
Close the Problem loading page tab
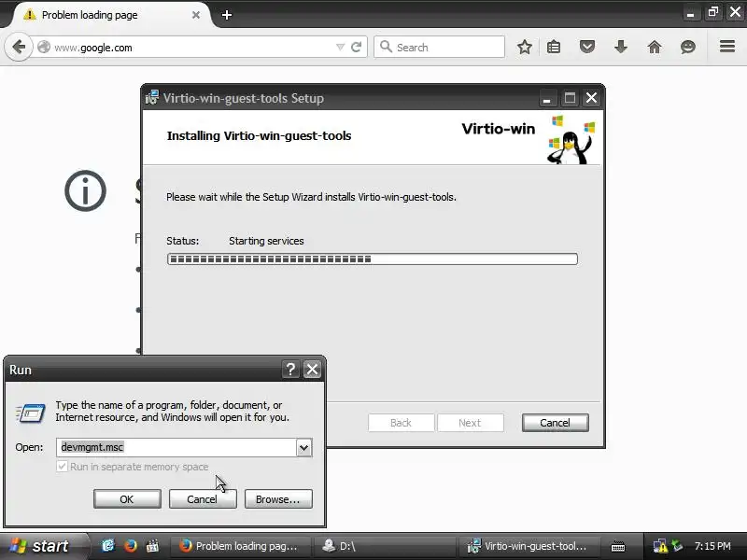tap(196, 15)
